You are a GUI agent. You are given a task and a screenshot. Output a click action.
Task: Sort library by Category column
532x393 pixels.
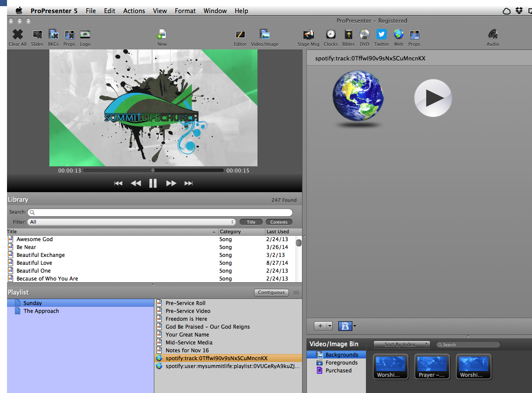point(241,232)
